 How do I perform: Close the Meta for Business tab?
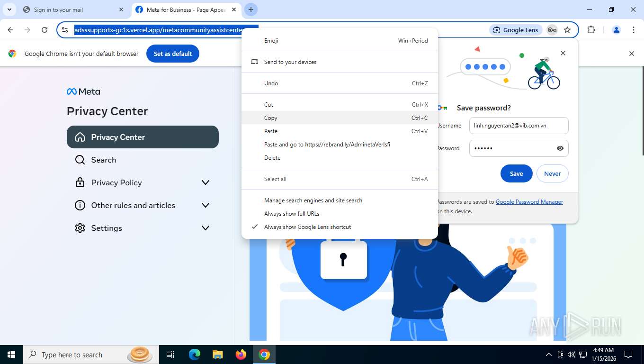click(234, 9)
